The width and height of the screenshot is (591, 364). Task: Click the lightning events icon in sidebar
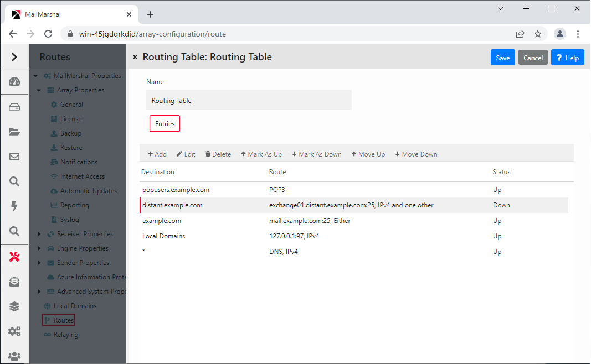[14, 206]
